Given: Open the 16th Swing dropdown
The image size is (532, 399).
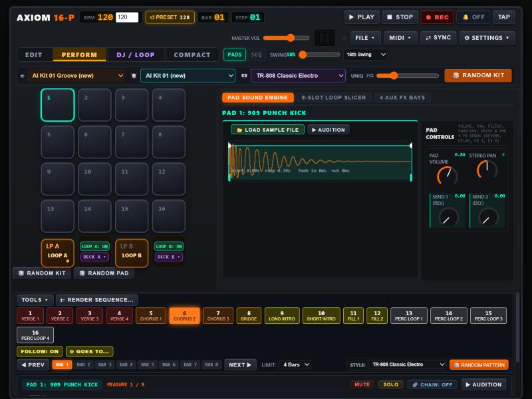Looking at the screenshot, I should point(366,55).
